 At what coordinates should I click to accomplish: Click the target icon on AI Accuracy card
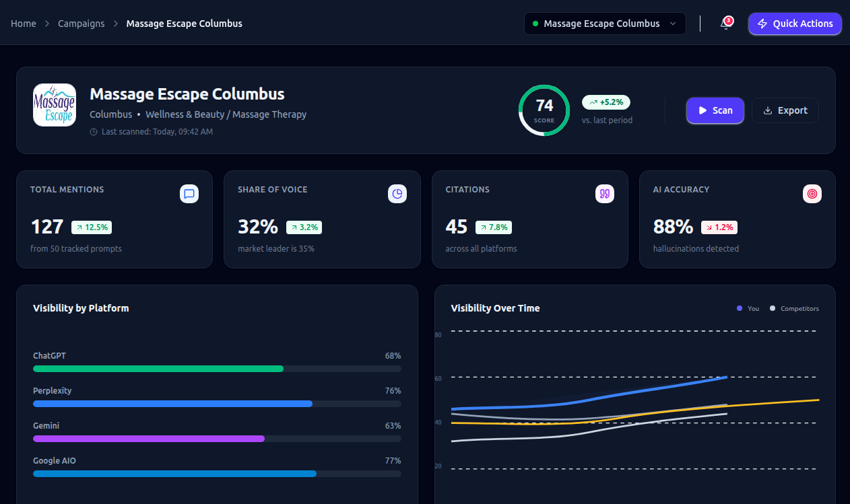tap(812, 193)
